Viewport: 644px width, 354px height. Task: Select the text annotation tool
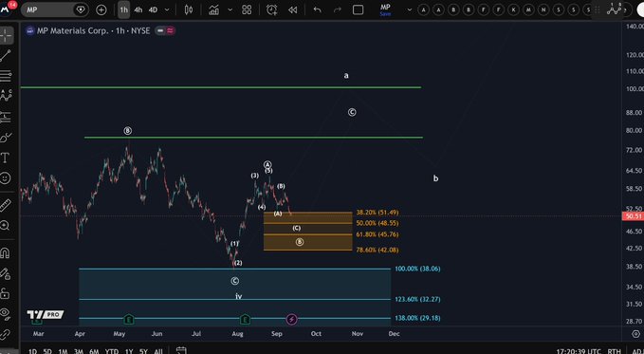point(6,158)
